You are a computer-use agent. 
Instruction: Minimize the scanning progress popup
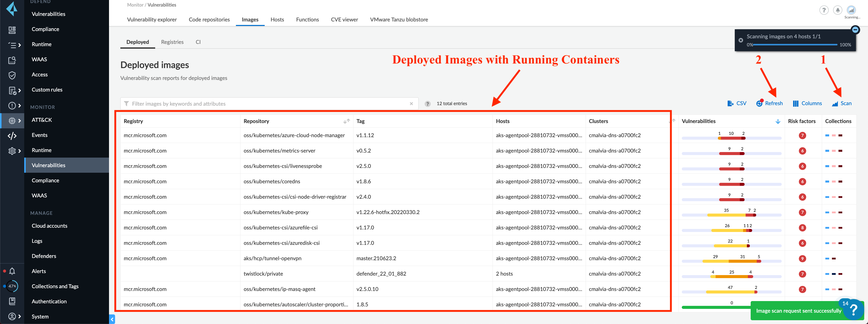pyautogui.click(x=855, y=30)
